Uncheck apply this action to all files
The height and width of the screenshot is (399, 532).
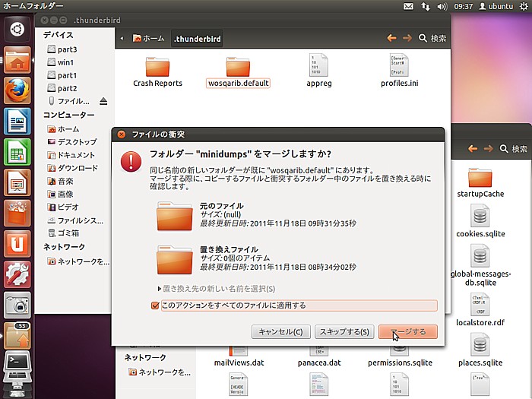[x=155, y=306]
